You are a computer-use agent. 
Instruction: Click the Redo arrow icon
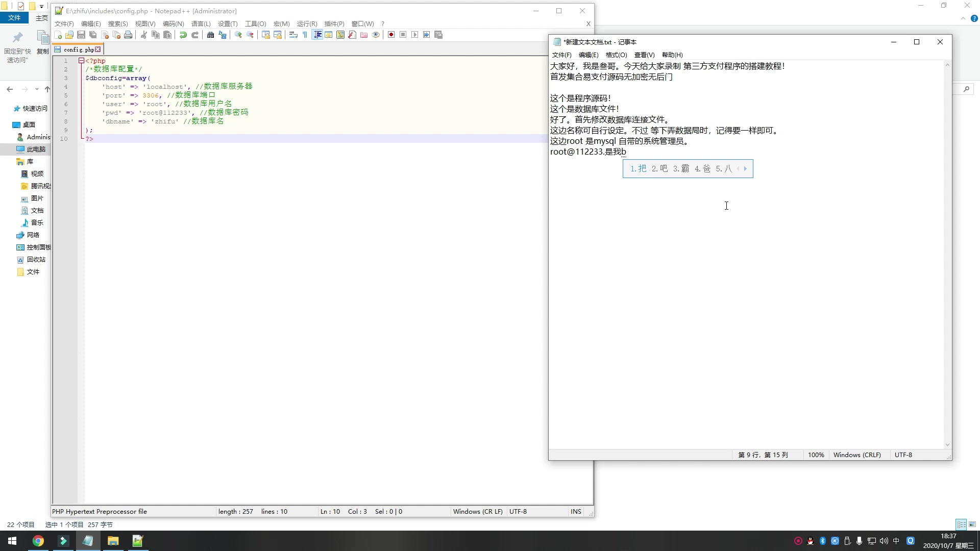coord(194,35)
